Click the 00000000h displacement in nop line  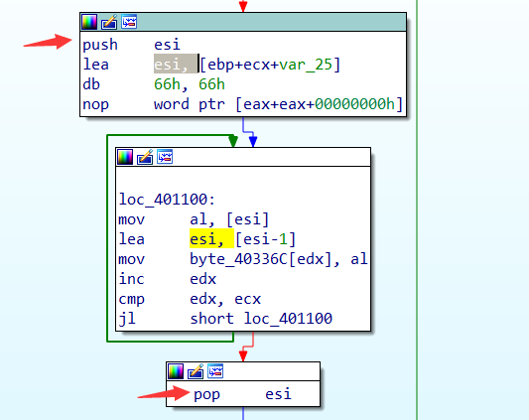[x=355, y=104]
